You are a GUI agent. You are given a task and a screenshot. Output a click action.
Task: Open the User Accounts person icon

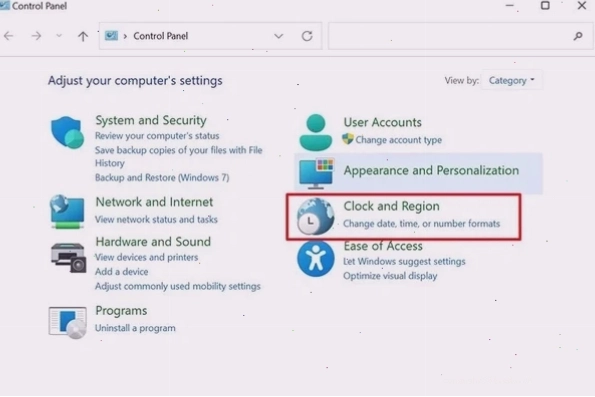(x=315, y=132)
